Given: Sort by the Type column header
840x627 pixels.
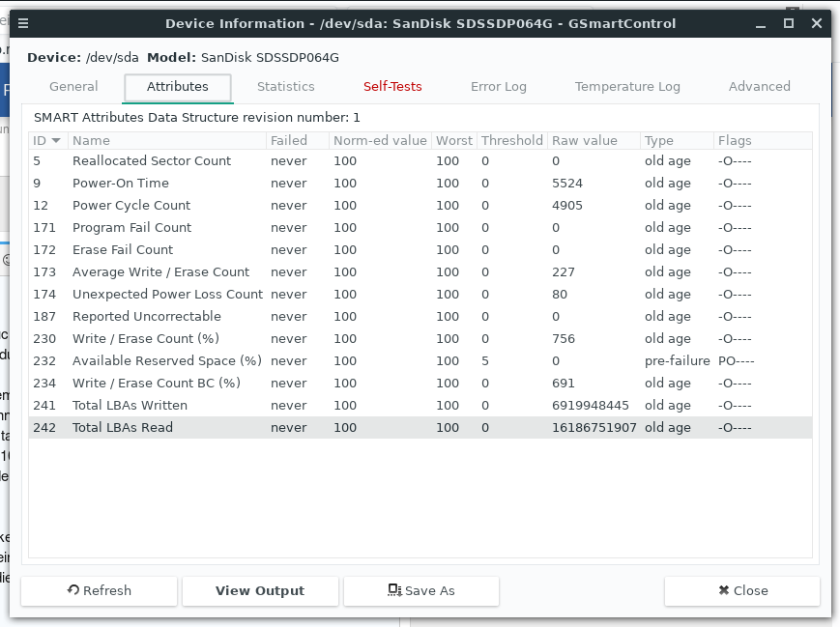Looking at the screenshot, I should (677, 140).
